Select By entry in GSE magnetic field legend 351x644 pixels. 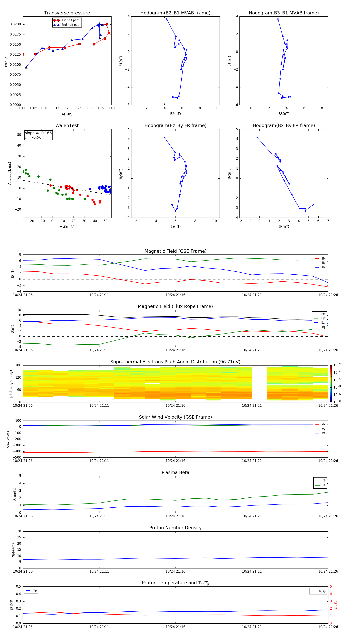click(x=320, y=263)
